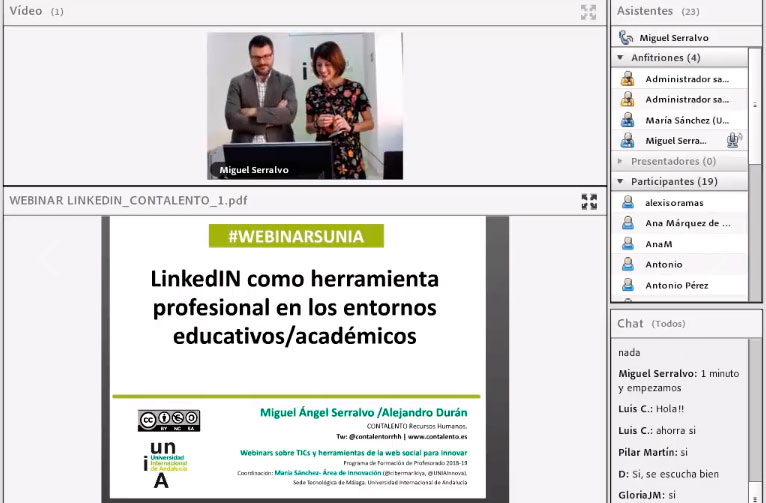Screen dimensions: 766x503
Task: Click the Vídeo (1) pod title
Action: point(36,11)
